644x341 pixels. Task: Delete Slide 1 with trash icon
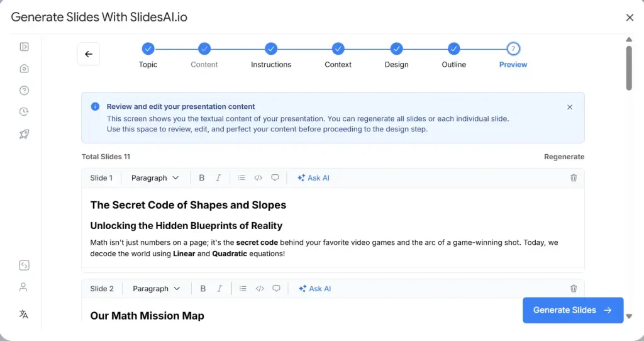574,177
